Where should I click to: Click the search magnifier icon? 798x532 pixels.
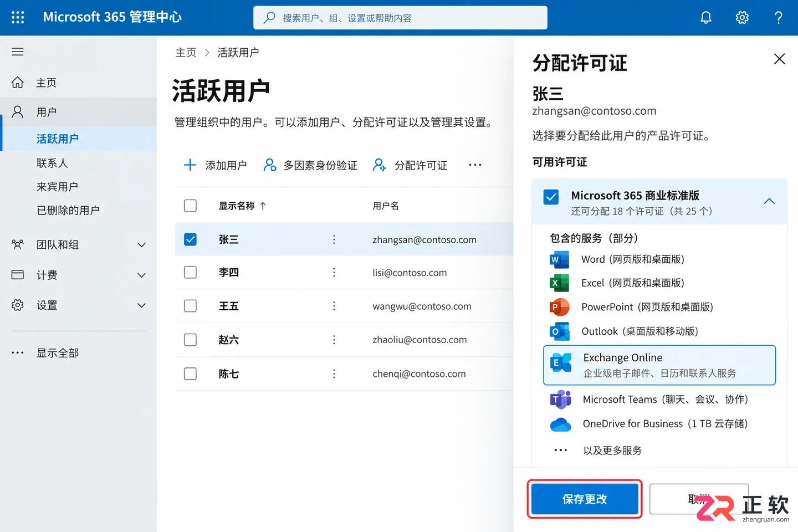(x=269, y=18)
